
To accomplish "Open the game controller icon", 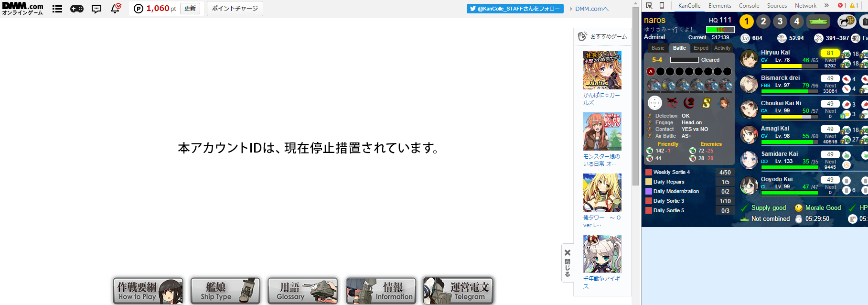I will pyautogui.click(x=77, y=9).
